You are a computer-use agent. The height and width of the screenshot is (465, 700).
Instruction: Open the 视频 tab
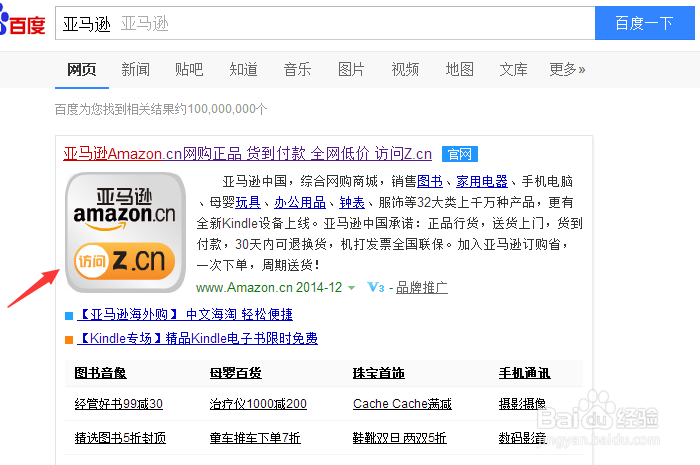(405, 70)
